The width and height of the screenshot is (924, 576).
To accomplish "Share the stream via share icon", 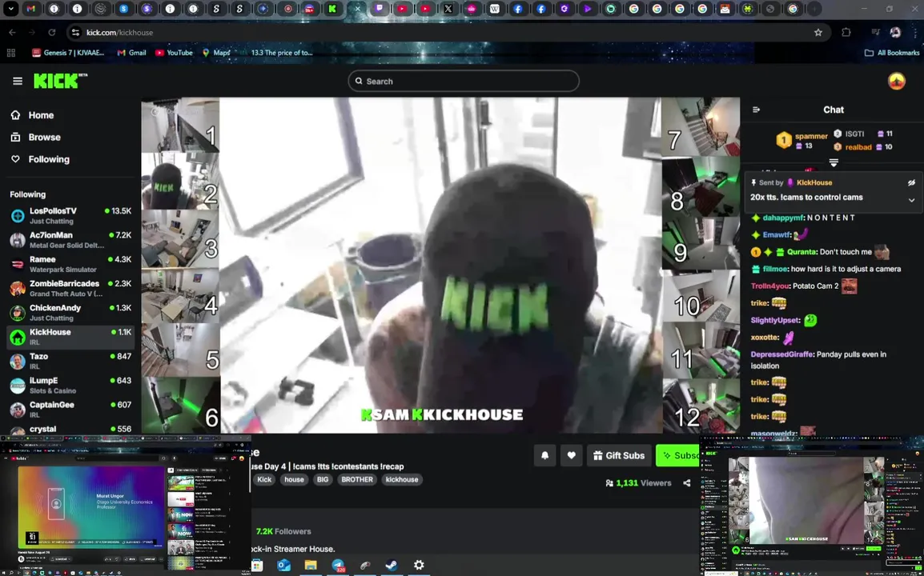I will coord(686,483).
